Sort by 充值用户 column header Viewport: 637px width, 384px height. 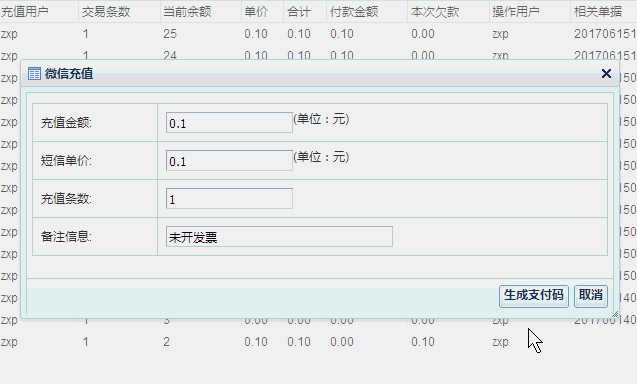[24, 12]
